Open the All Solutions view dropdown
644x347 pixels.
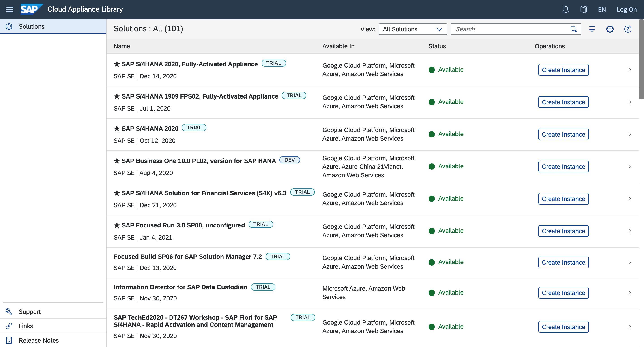point(413,29)
